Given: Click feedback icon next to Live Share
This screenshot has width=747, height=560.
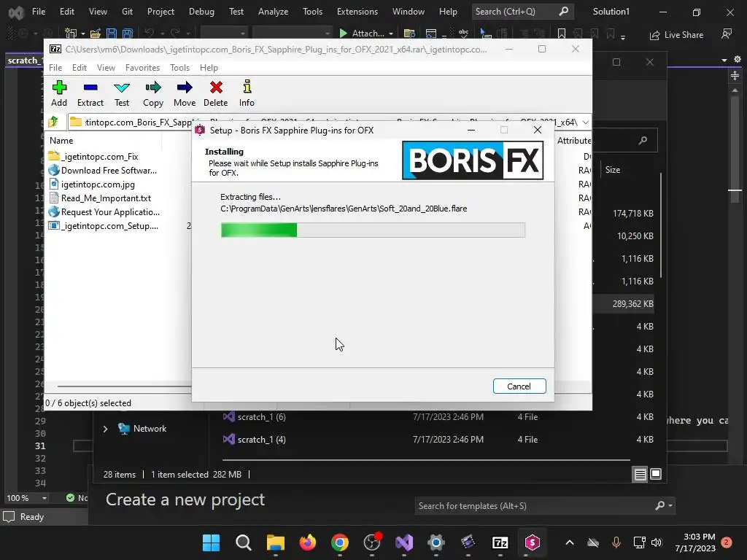Looking at the screenshot, I should coord(727,34).
